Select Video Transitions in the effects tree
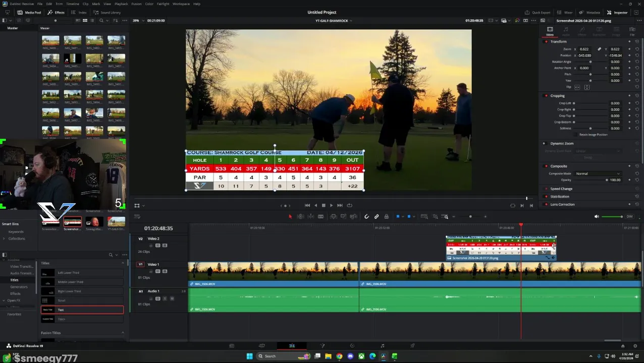 22,266
